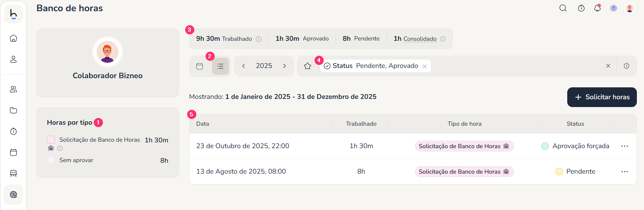Advance to next year after 2025

(x=284, y=66)
